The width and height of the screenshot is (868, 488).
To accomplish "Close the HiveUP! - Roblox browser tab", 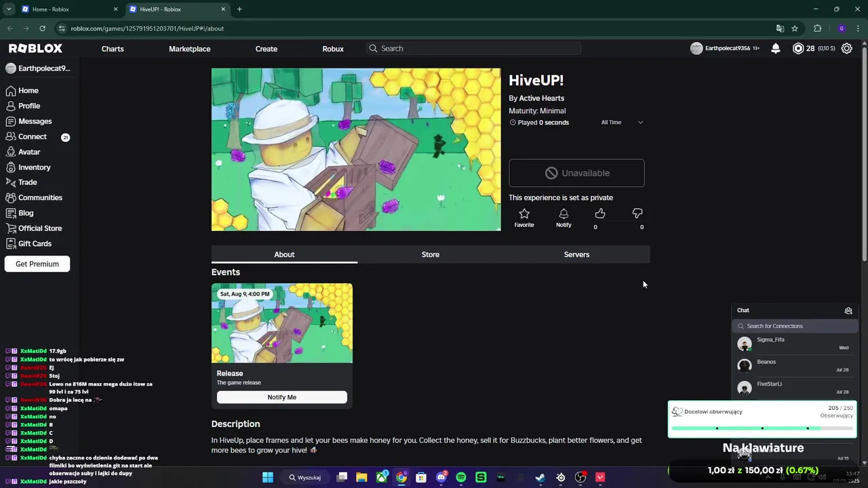I will (x=223, y=9).
